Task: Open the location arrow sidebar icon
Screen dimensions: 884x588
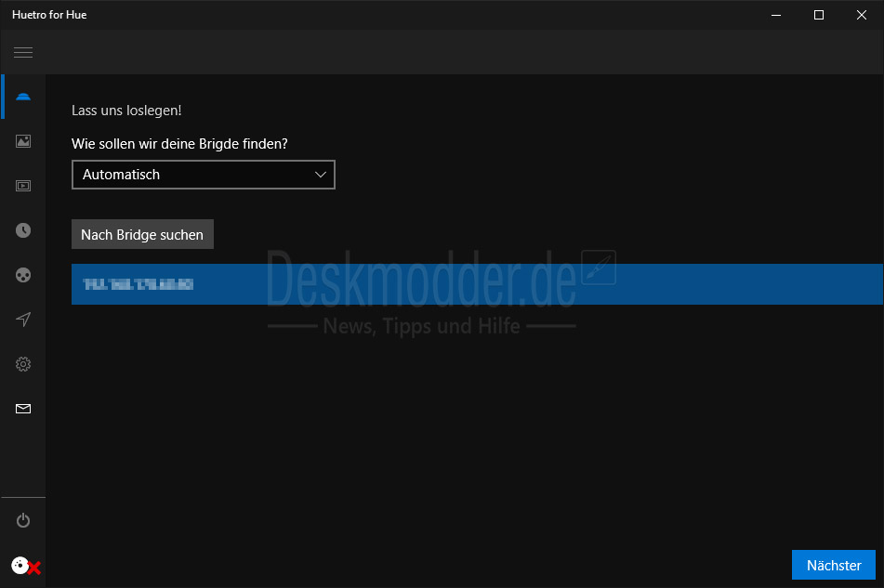Action: click(23, 320)
